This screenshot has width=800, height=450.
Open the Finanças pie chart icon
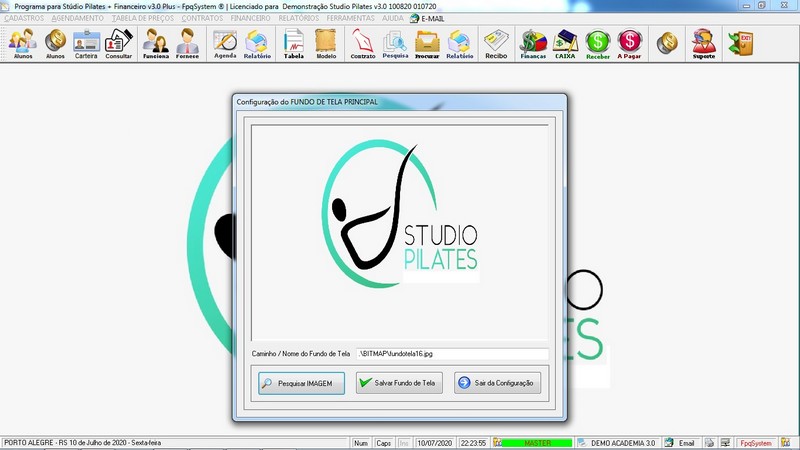pyautogui.click(x=533, y=44)
